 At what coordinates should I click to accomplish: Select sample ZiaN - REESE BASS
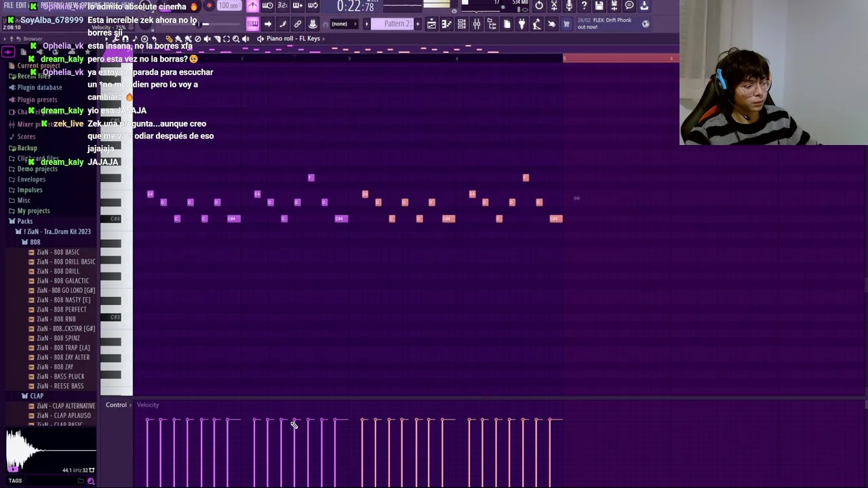coord(60,386)
